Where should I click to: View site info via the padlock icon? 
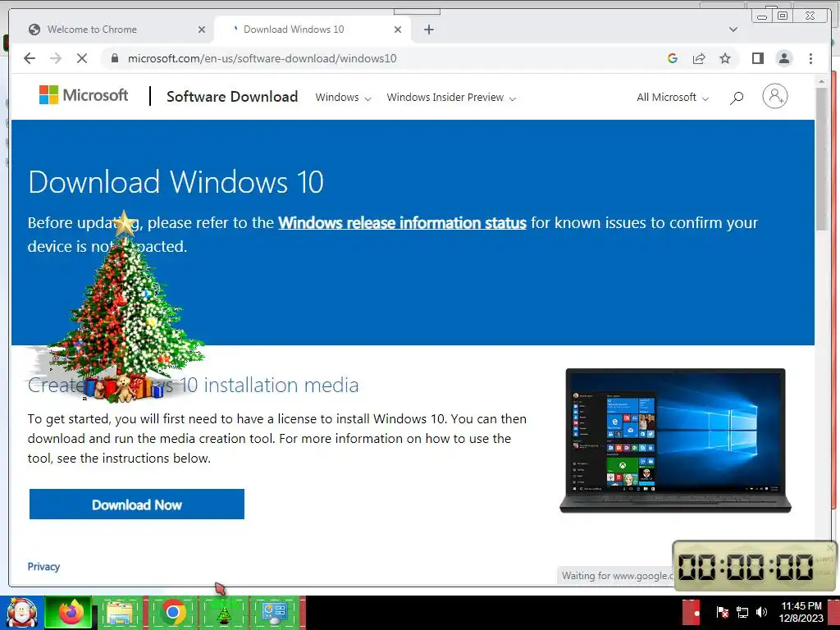(114, 58)
